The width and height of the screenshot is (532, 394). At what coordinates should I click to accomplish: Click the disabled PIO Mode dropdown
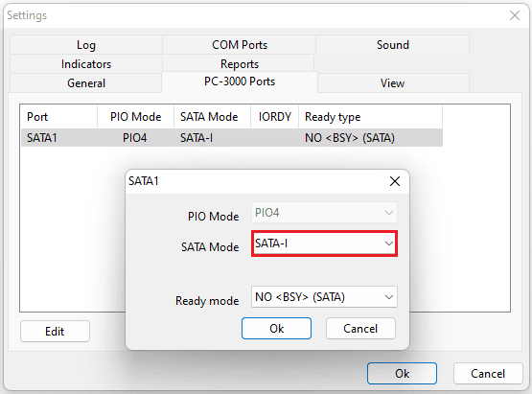(x=324, y=213)
